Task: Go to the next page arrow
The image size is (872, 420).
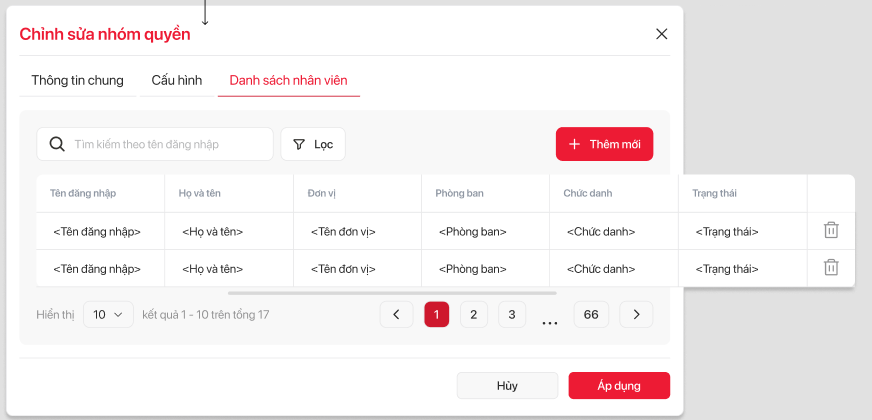Action: [x=636, y=314]
